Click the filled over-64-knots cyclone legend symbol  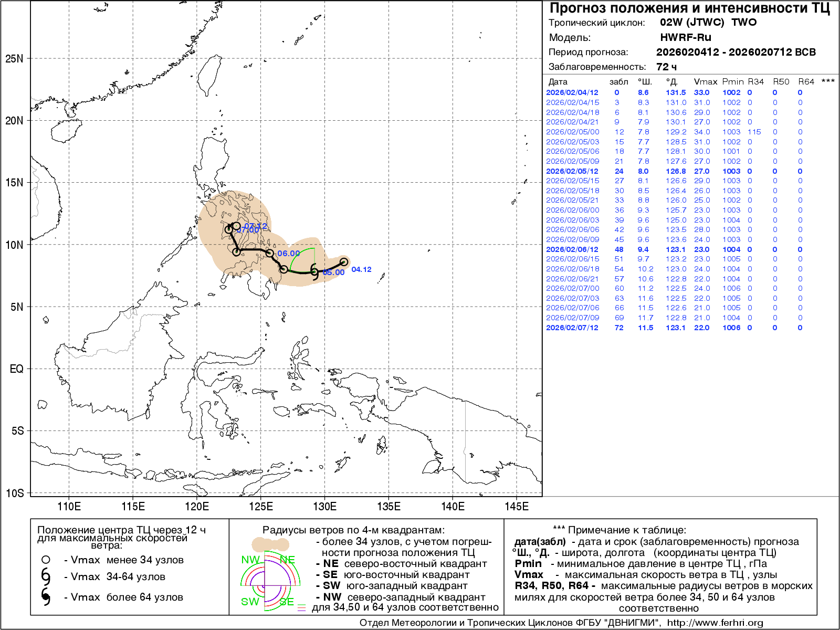click(x=46, y=597)
